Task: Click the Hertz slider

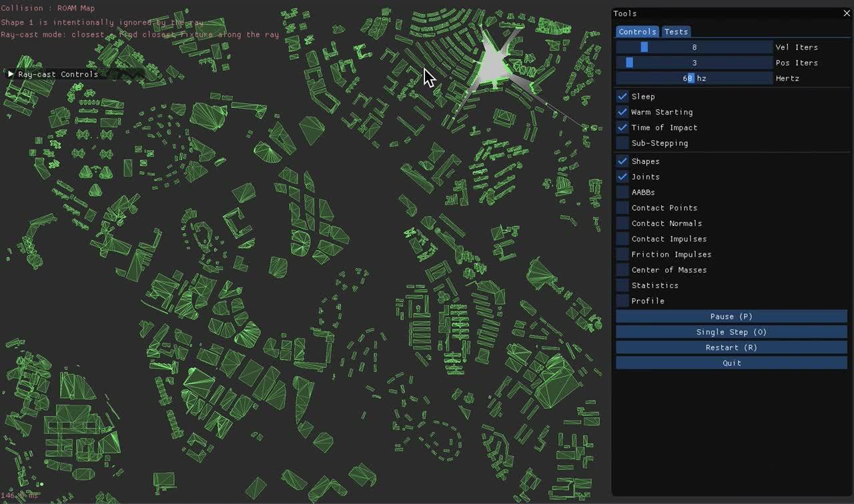Action: 694,78
